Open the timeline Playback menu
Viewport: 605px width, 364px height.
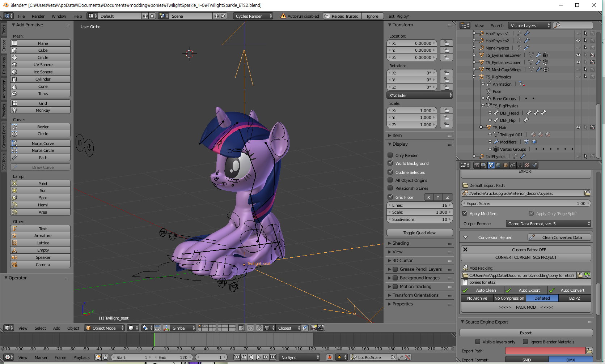pos(81,357)
